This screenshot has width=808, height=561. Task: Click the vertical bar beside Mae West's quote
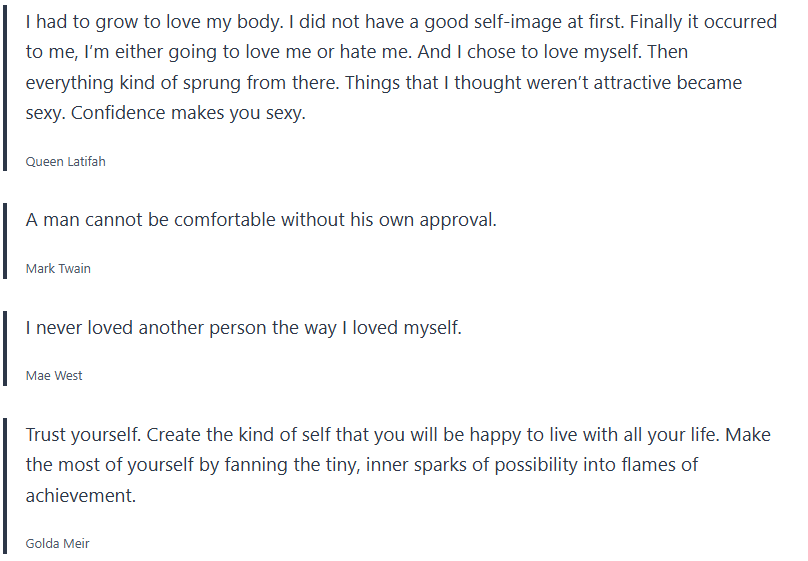tap(5, 348)
